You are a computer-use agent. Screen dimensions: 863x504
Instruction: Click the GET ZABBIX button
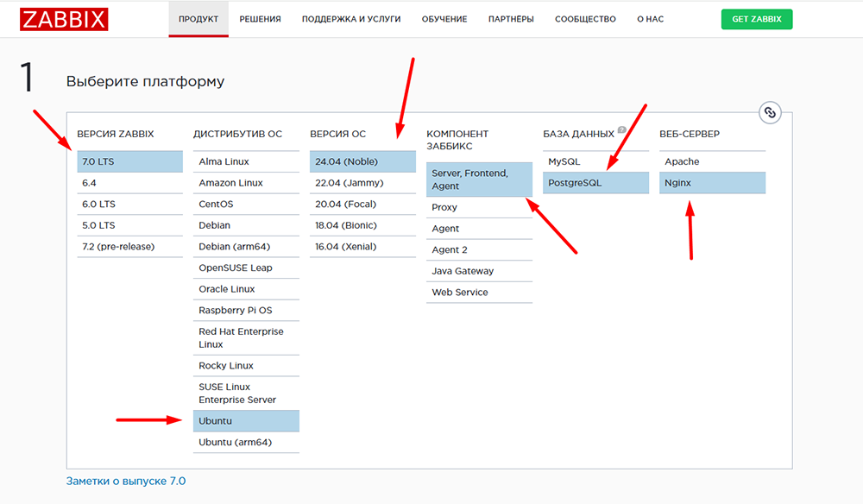click(x=757, y=19)
